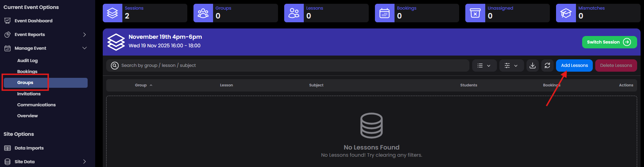The height and width of the screenshot is (167, 644).
Task: Click the 'Current Event Options' heading
Action: pos(31,7)
